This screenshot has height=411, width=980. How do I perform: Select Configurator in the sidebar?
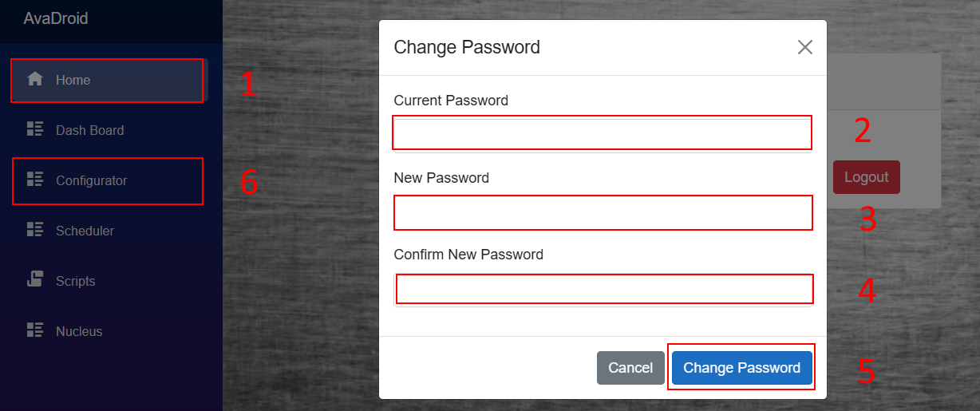[x=91, y=180]
